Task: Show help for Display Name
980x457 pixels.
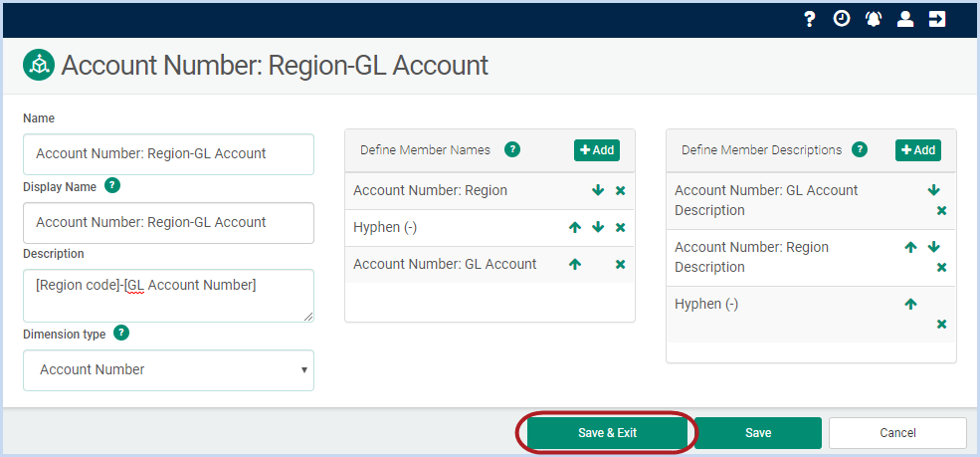Action: (112, 185)
